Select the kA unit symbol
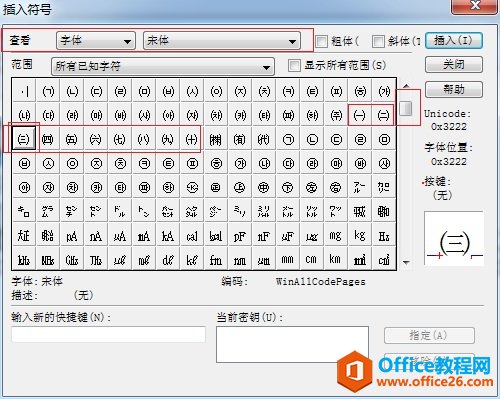500x399 pixels. [168, 235]
